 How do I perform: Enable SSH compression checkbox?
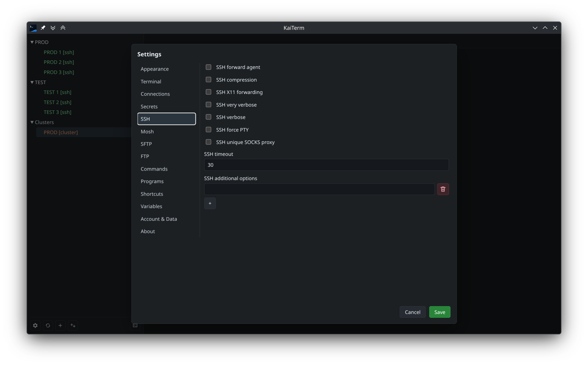208,80
